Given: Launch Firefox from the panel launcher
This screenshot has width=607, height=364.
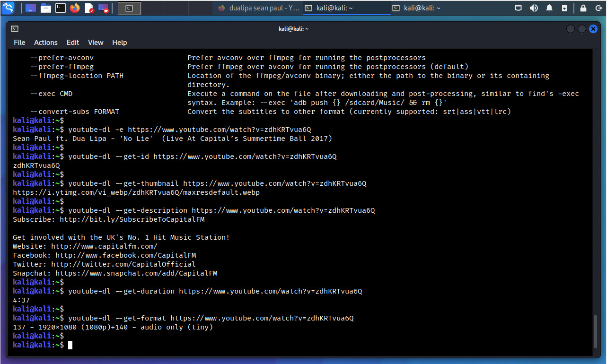Looking at the screenshot, I should click(75, 8).
